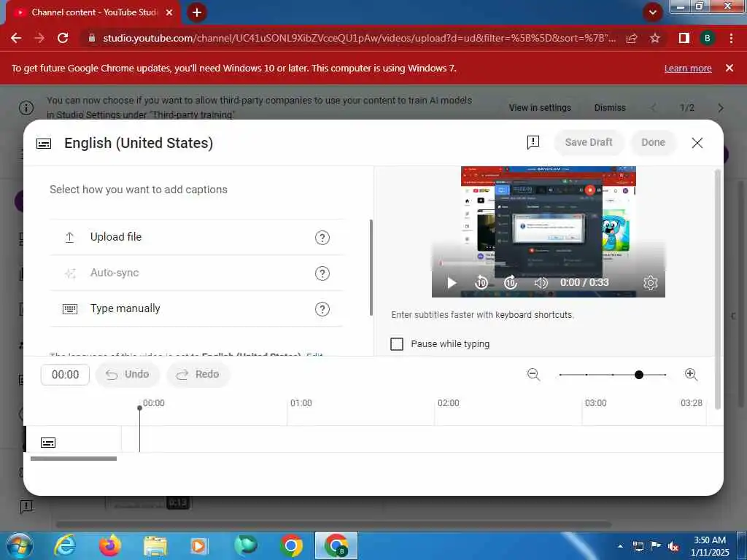The width and height of the screenshot is (747, 560).
Task: Close the captions editor dialog
Action: pyautogui.click(x=697, y=142)
